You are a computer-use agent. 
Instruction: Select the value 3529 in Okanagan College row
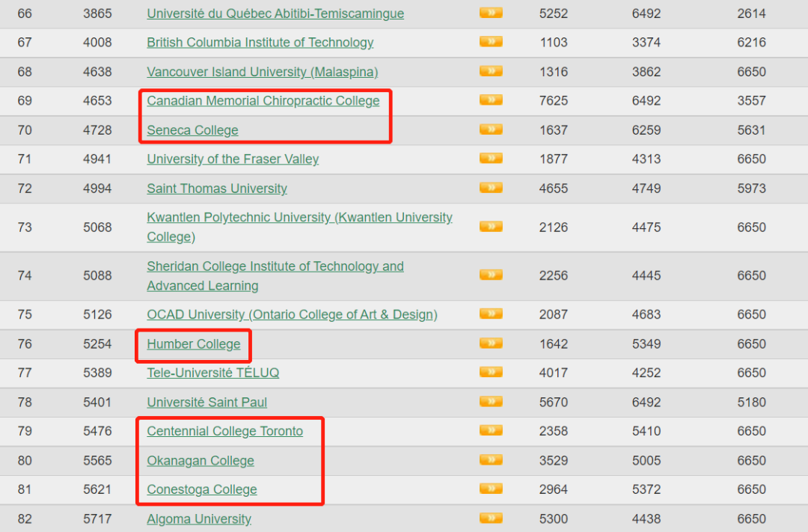(554, 460)
